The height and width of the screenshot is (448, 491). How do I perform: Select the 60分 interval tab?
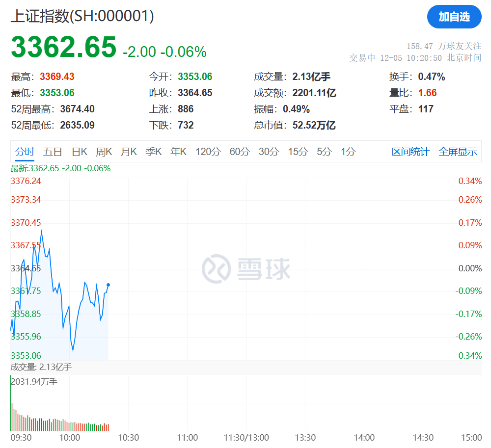coord(240,152)
